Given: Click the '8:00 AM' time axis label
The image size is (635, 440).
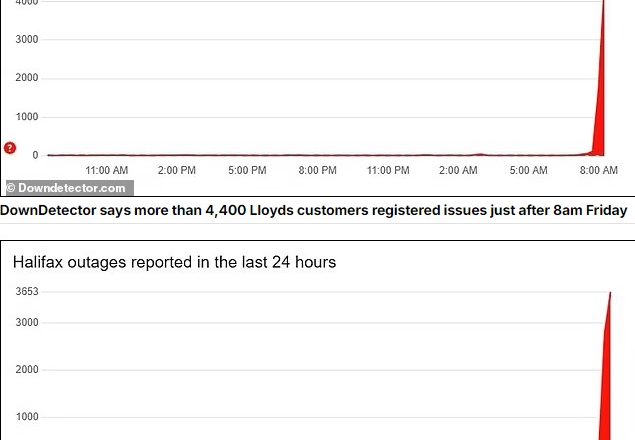Looking at the screenshot, I should coord(599,170).
